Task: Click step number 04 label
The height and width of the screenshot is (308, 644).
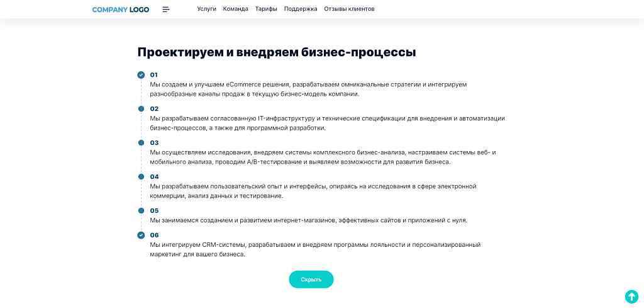Action: tap(154, 177)
